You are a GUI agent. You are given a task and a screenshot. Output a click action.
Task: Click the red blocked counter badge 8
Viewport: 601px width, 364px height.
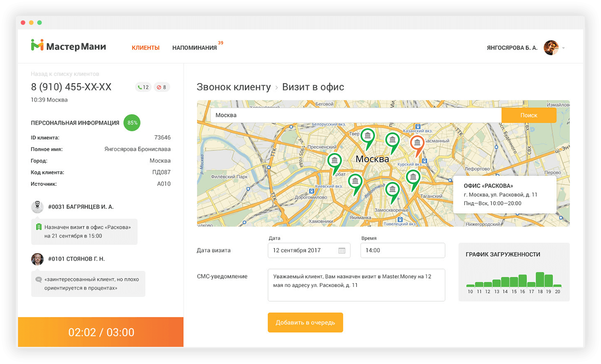coord(162,87)
